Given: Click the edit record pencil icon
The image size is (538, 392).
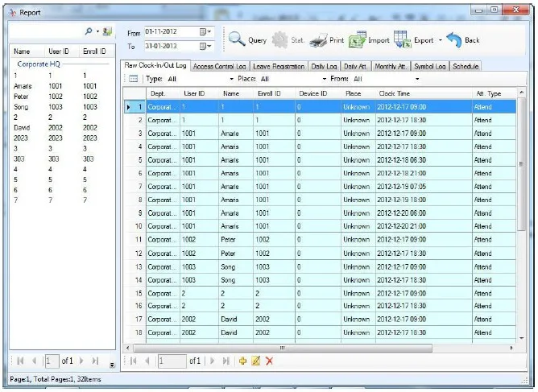Looking at the screenshot, I should (x=255, y=361).
